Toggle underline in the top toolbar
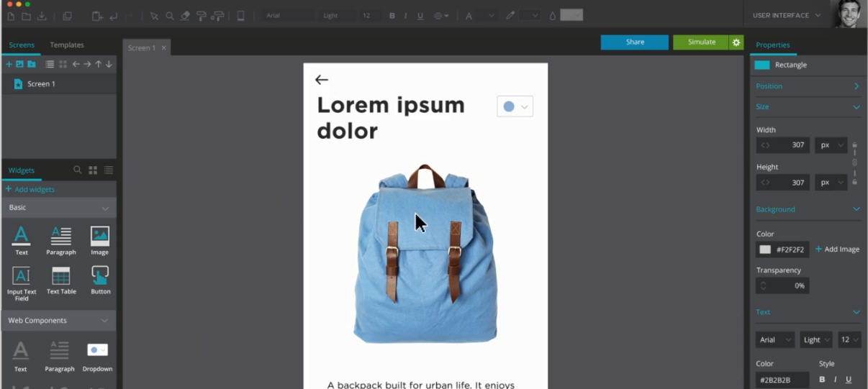Screen dimensions: 868x389 tap(420, 16)
